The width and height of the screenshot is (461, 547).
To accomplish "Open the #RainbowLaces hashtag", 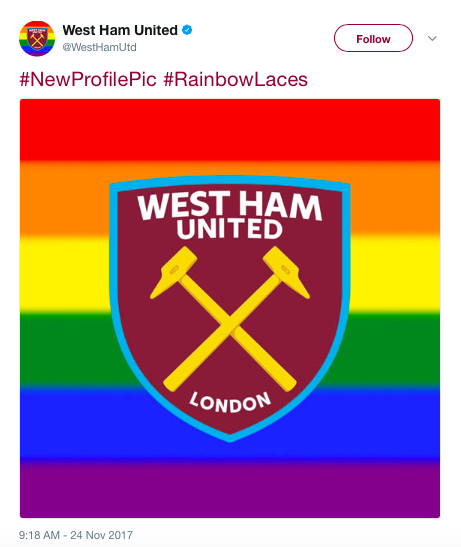I will (236, 79).
